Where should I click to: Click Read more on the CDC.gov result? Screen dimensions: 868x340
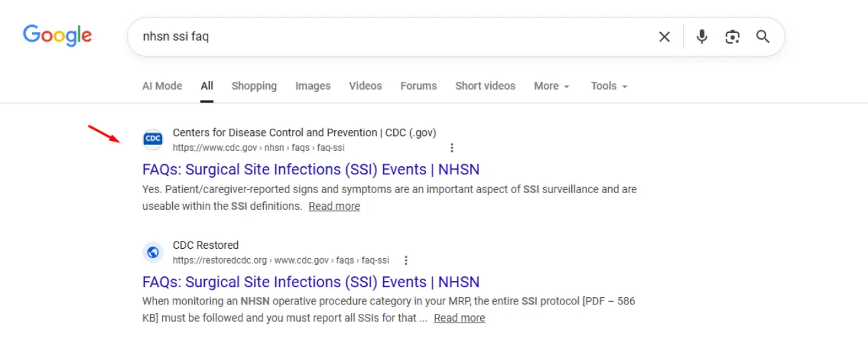tap(334, 206)
